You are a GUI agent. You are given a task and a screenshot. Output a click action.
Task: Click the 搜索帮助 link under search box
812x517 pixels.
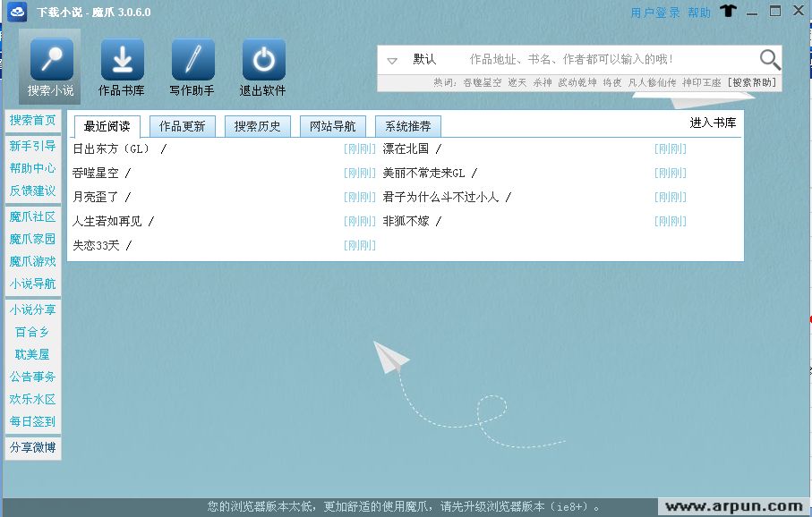pos(752,82)
